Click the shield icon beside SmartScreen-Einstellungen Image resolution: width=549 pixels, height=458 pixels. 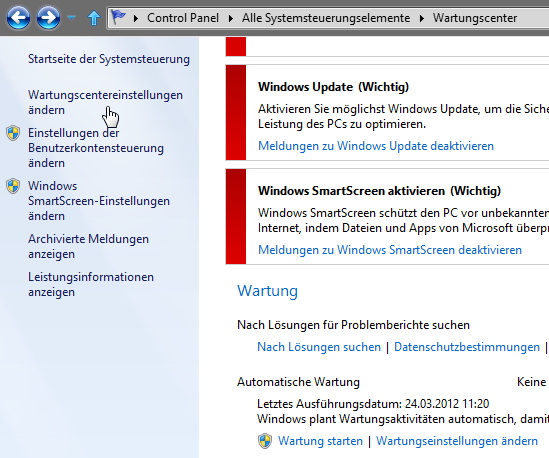pos(13,186)
